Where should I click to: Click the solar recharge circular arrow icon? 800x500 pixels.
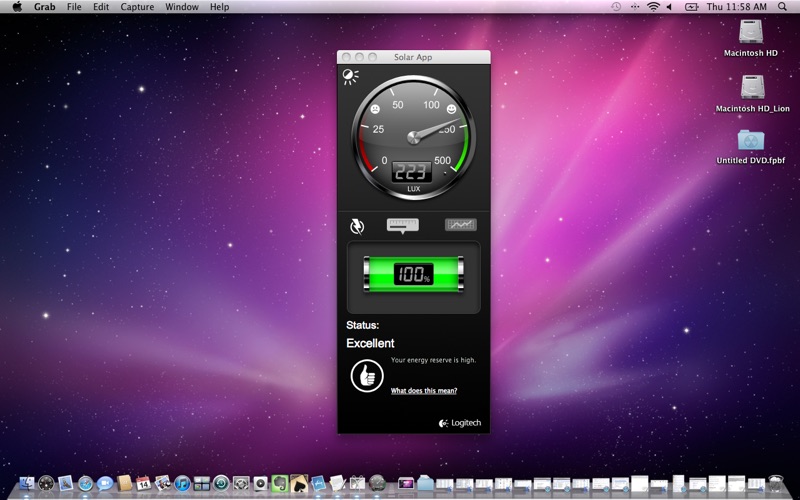[357, 226]
